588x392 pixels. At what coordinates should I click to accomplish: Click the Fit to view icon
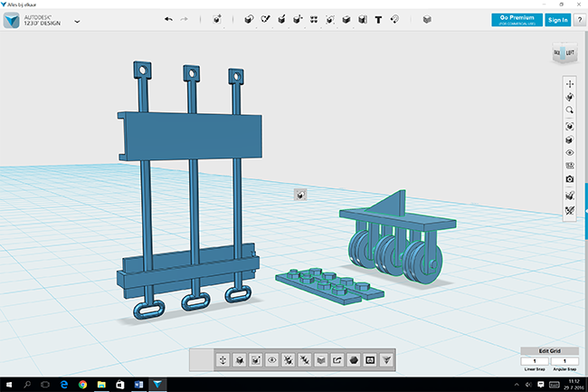pyautogui.click(x=569, y=125)
